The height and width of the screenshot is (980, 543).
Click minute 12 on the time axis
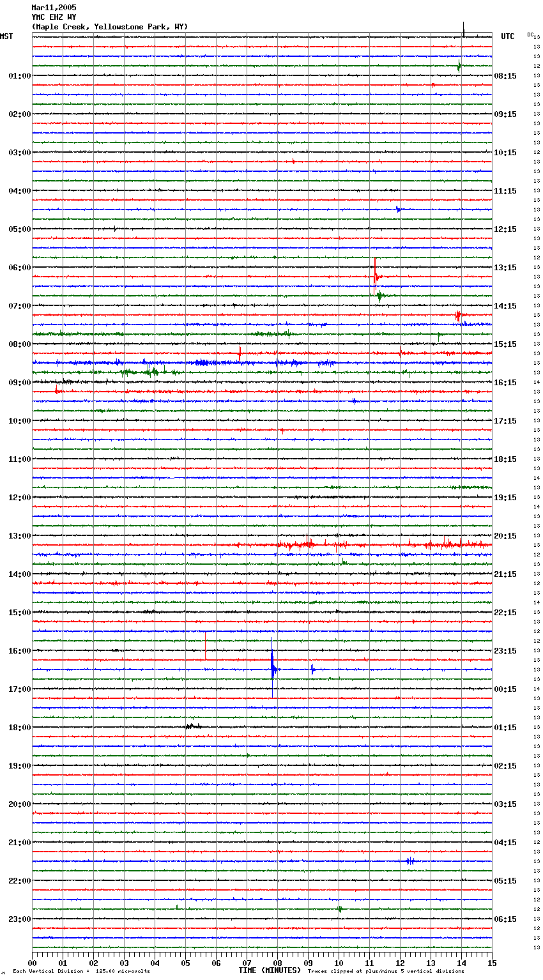(x=400, y=963)
